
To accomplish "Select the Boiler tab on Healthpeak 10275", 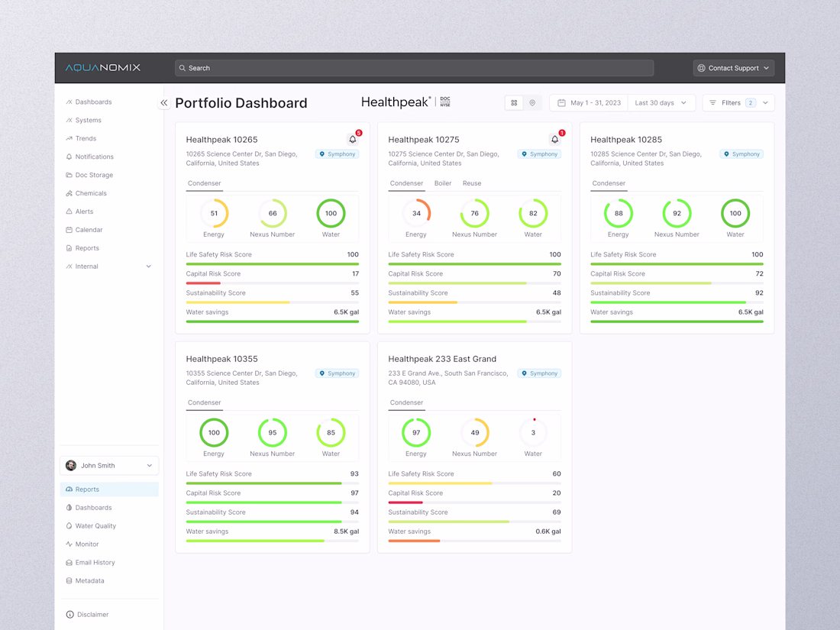I will (x=442, y=183).
